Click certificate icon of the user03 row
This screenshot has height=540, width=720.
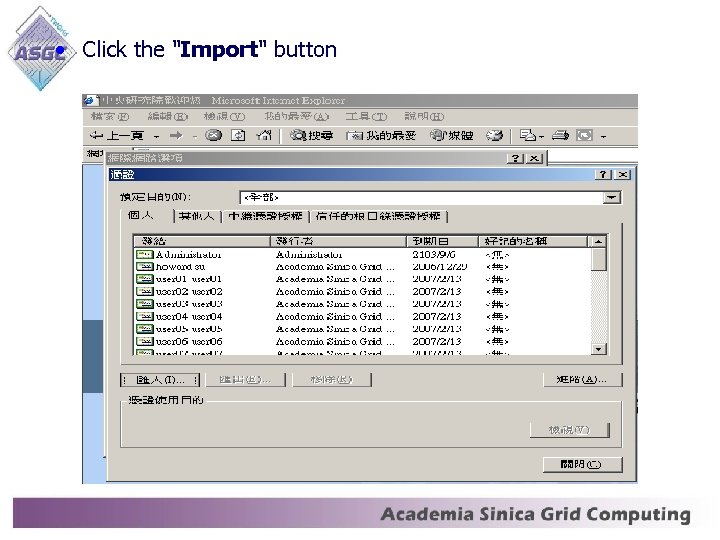click(145, 304)
